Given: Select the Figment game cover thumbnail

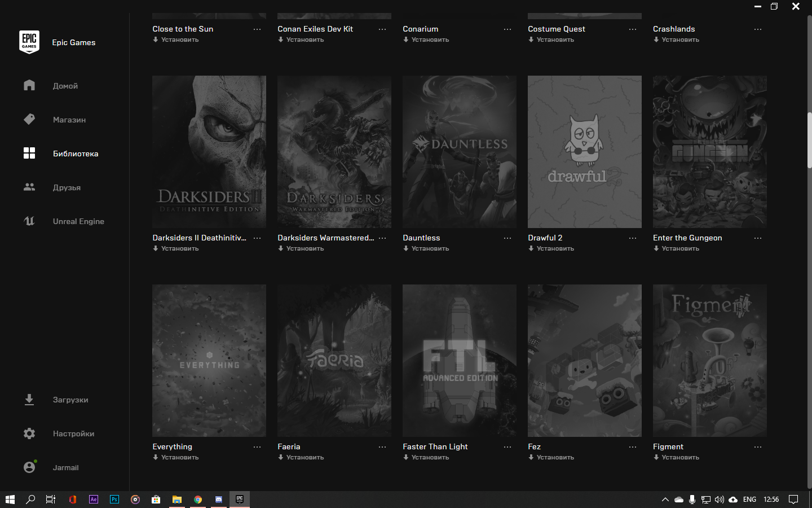Looking at the screenshot, I should (709, 361).
